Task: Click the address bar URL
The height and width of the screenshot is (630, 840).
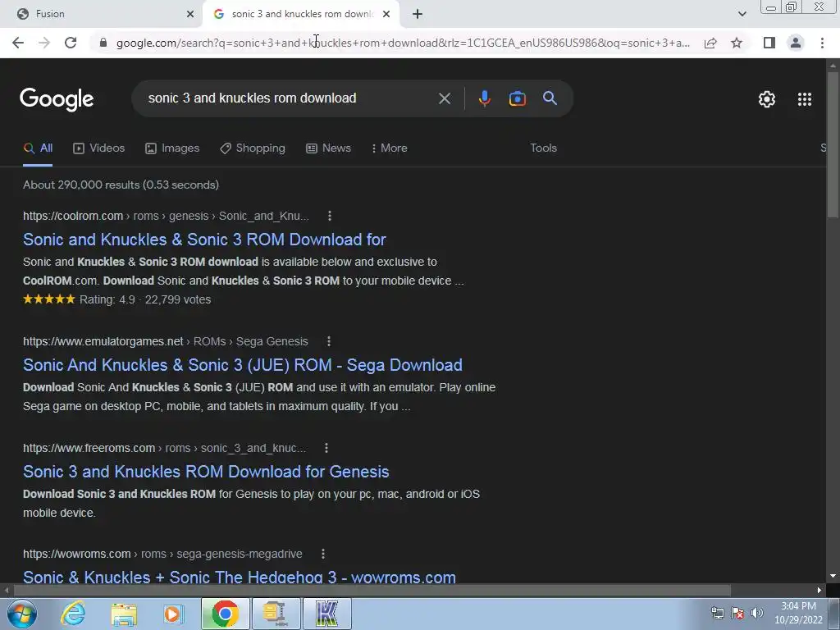Action: tap(403, 43)
